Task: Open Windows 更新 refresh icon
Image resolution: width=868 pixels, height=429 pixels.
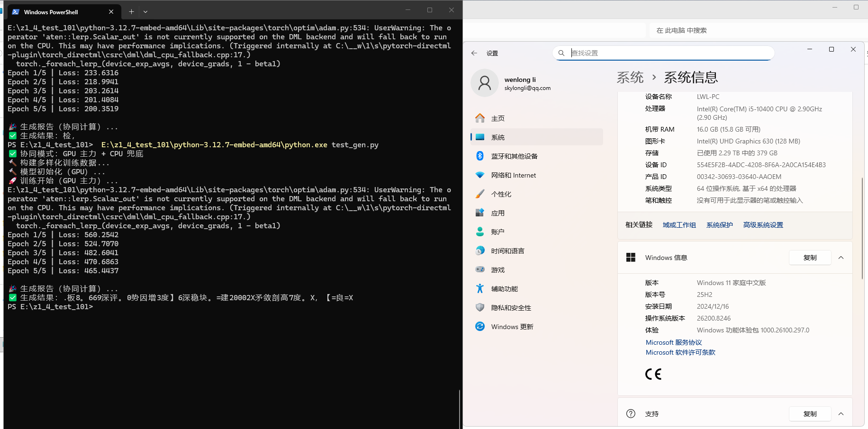Action: click(480, 326)
